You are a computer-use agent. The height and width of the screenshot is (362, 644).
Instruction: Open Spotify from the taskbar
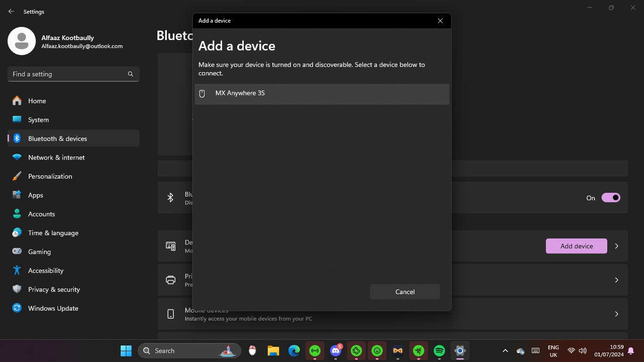439,351
